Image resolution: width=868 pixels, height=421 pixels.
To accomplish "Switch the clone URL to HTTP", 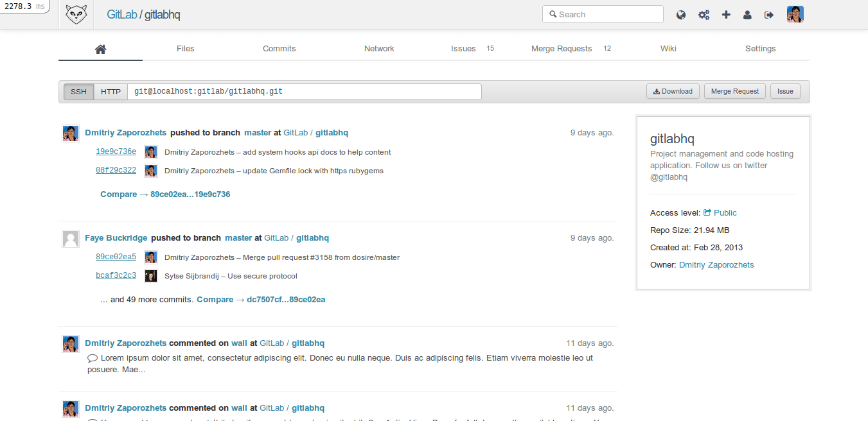I will pos(110,91).
